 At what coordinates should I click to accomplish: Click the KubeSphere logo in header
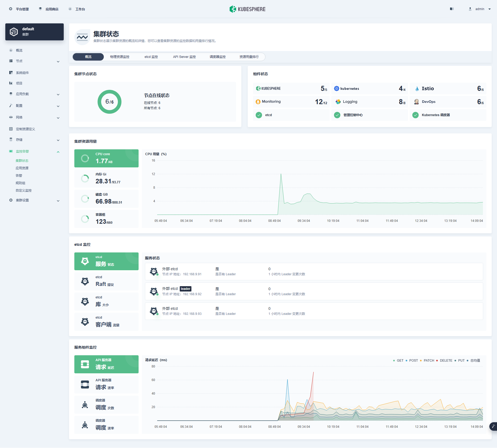(247, 9)
